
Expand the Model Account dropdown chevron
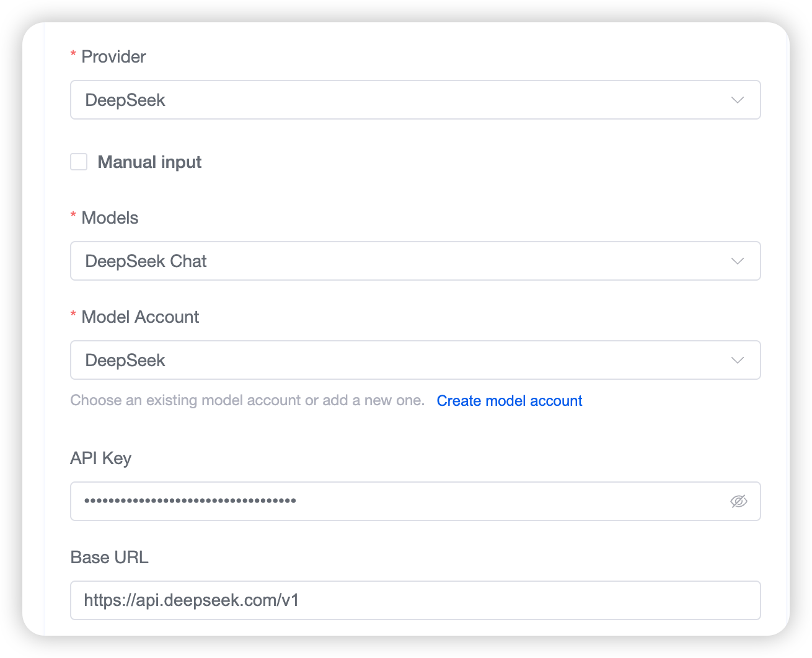coord(737,360)
